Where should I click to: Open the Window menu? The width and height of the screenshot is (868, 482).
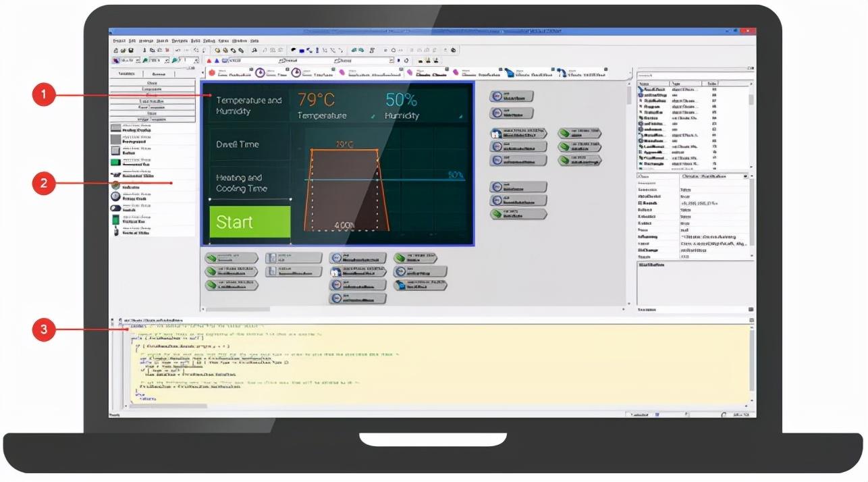240,41
